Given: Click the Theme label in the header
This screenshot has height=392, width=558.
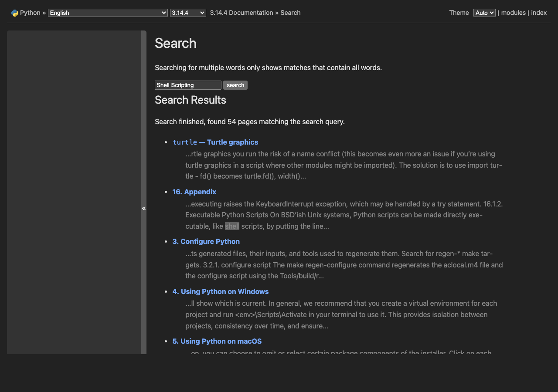Looking at the screenshot, I should (x=459, y=13).
